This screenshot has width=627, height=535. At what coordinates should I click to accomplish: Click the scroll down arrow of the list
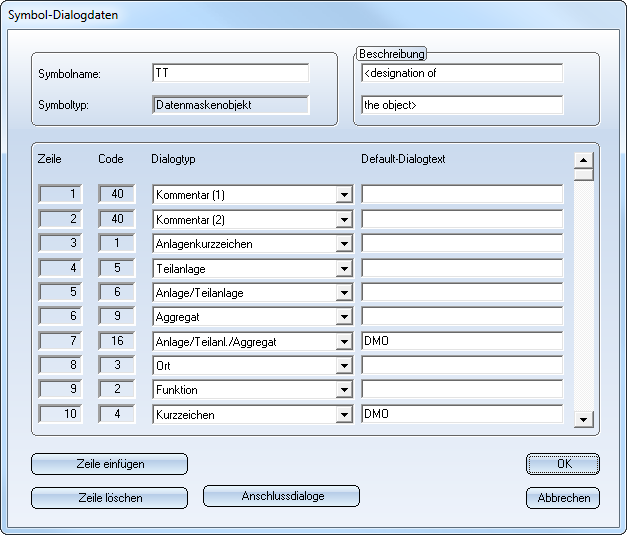pos(583,420)
